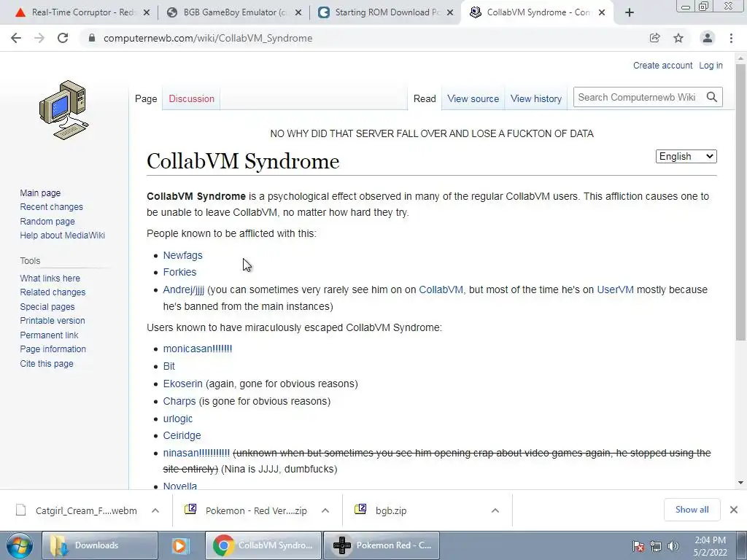Open Page information link

(53, 349)
